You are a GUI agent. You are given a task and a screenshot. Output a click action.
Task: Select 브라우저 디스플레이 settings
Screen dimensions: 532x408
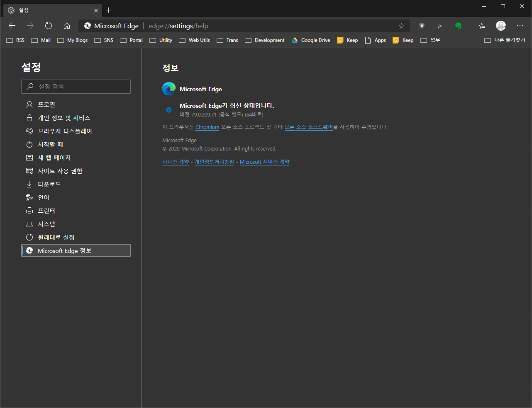[x=76, y=131]
